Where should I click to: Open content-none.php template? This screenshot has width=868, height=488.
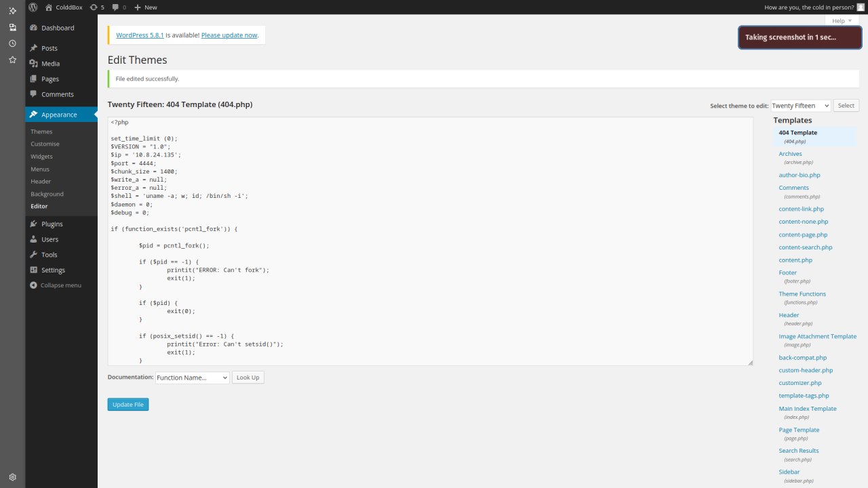pyautogui.click(x=803, y=222)
